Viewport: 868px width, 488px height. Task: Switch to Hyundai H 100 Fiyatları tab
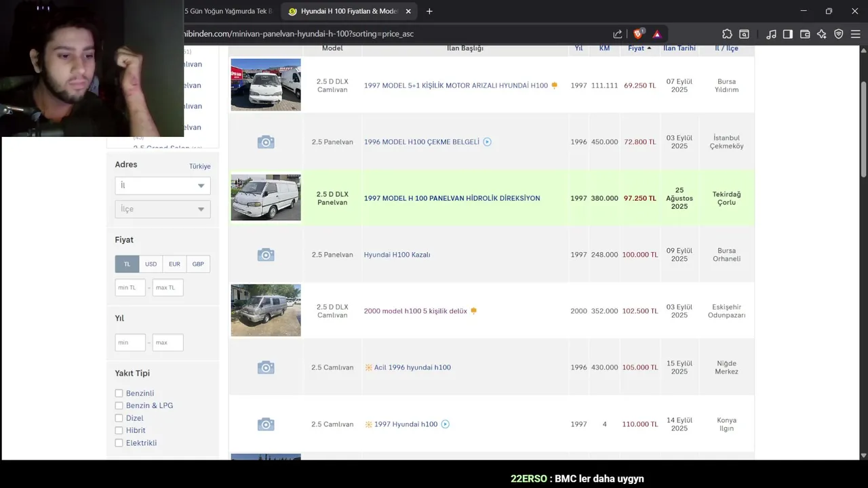point(349,12)
